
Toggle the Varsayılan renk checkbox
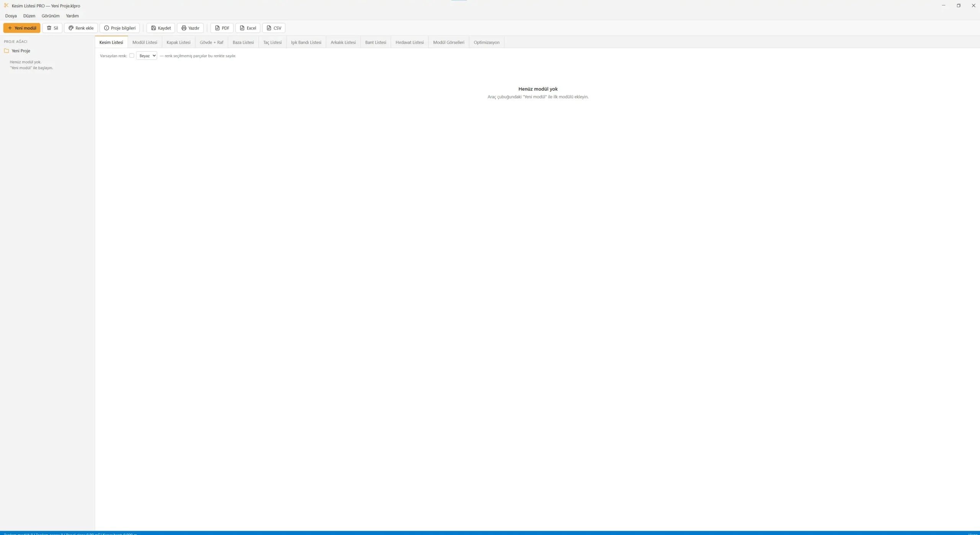[132, 55]
